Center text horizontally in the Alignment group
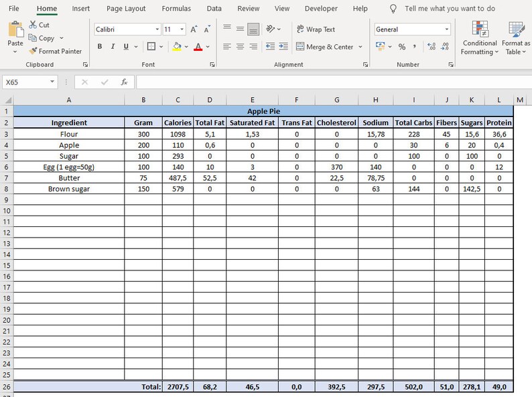Screen dimensions: 532x397 (241, 46)
